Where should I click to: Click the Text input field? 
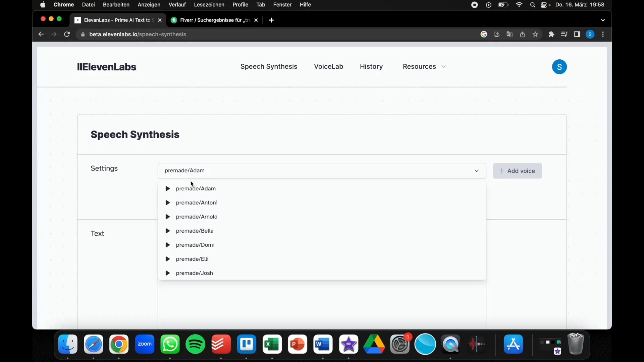pos(322,305)
